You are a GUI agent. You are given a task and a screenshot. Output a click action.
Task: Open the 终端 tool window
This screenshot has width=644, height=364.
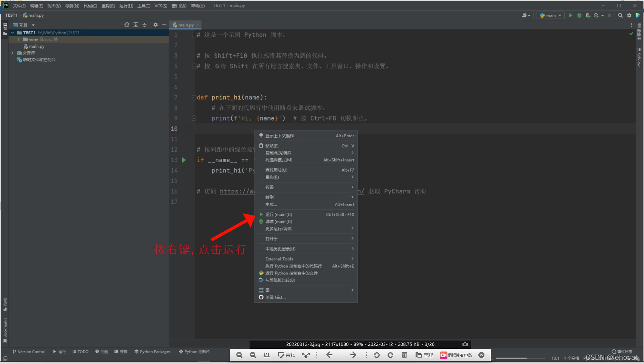pos(121,352)
